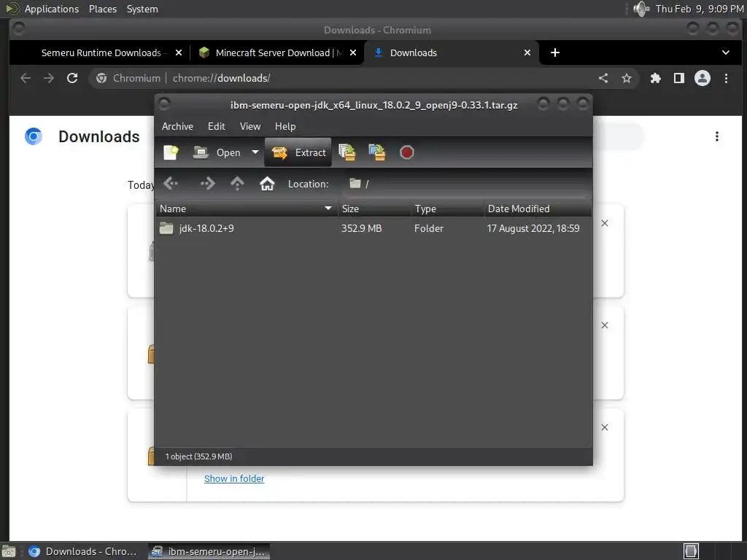Open the Places menu in the top panel
This screenshot has height=560, width=747.
[x=102, y=9]
